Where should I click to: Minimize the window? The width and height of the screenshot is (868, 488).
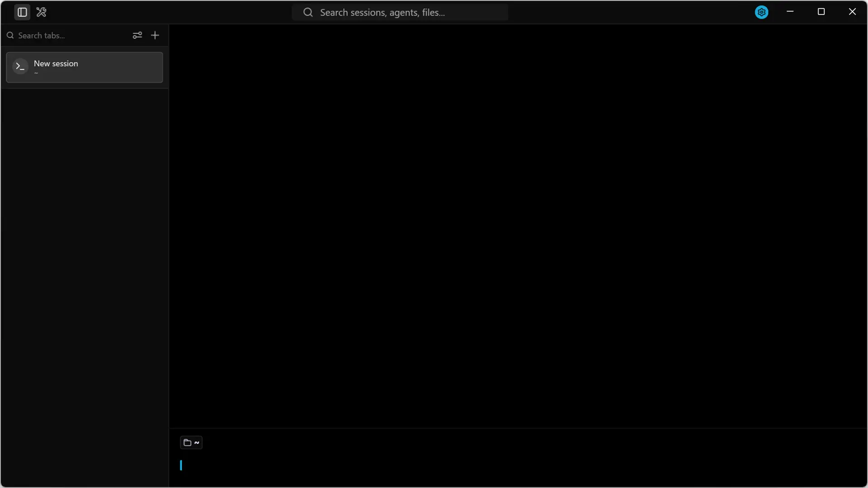coord(790,12)
